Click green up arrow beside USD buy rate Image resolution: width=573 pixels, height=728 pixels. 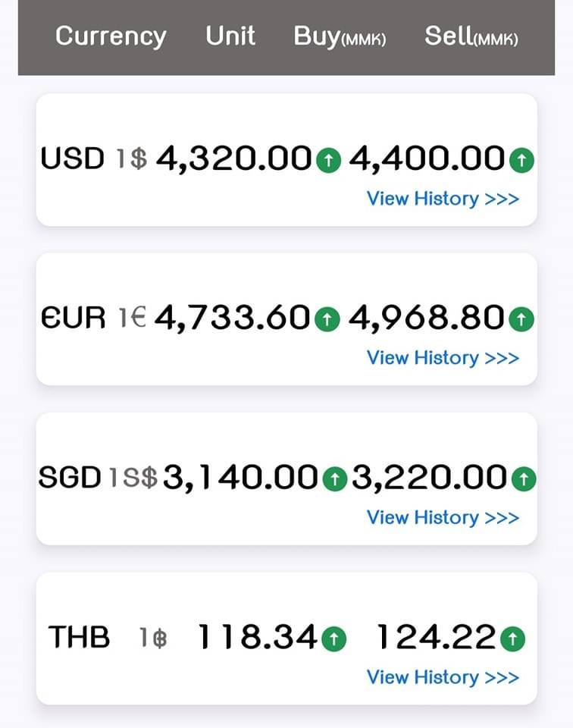[x=328, y=160]
